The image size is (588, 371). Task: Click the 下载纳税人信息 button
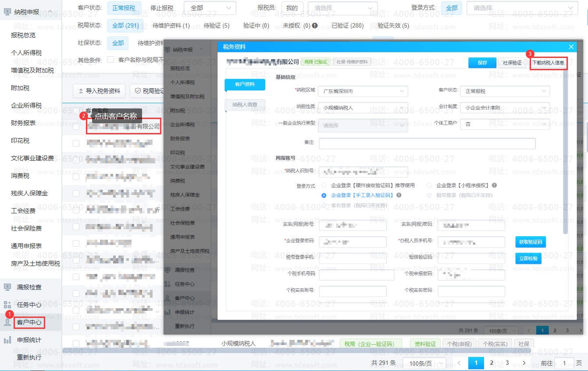coord(548,63)
